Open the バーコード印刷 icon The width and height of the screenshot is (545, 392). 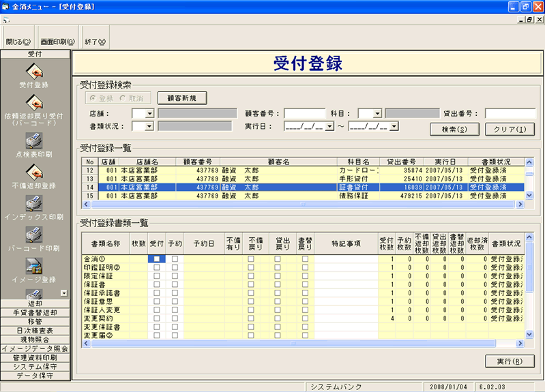[34, 234]
